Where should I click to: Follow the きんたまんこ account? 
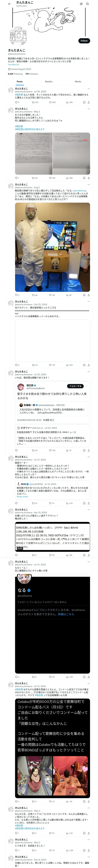coord(84,41)
